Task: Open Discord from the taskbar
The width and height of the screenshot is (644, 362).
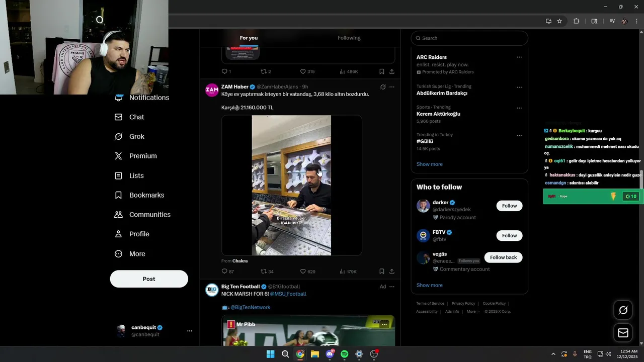Action: 330,354
